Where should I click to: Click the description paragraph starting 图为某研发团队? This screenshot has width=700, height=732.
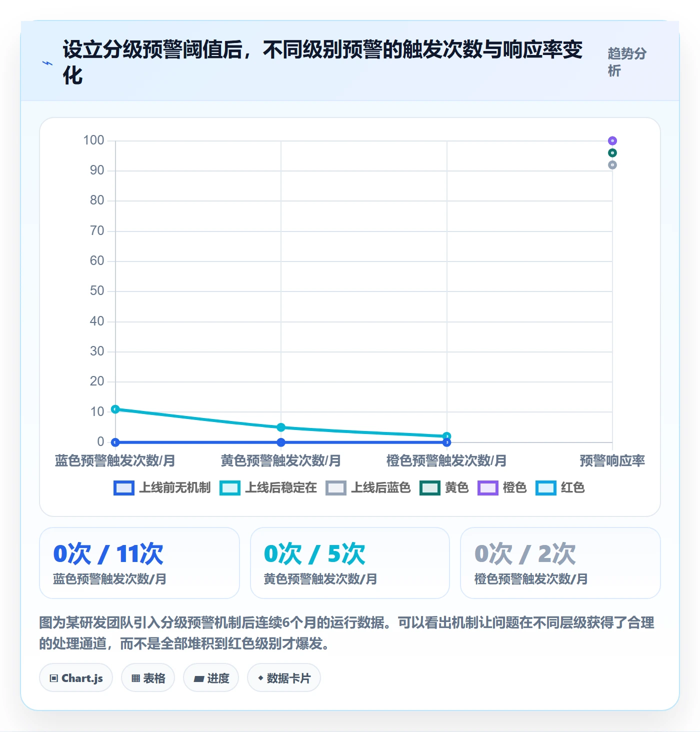click(x=347, y=633)
